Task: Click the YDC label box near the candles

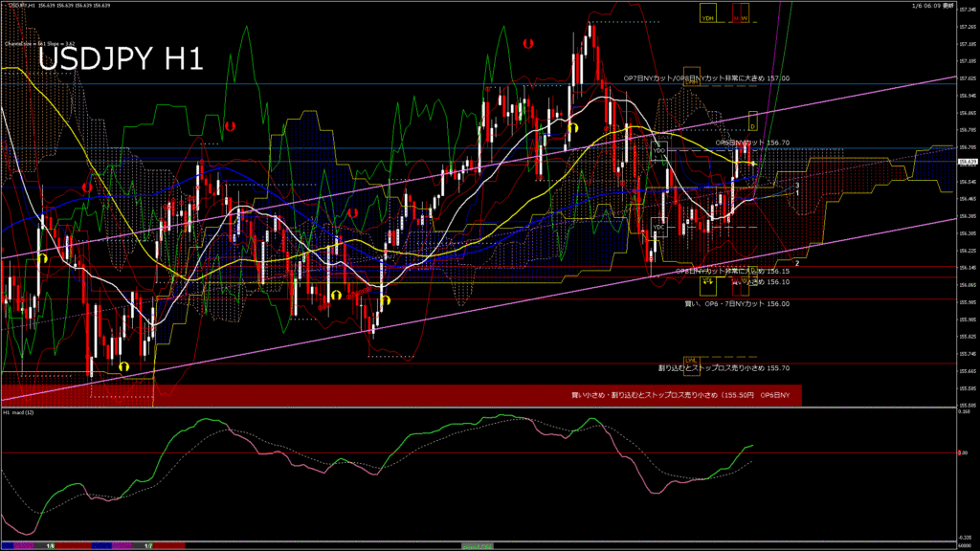Action: [x=658, y=226]
